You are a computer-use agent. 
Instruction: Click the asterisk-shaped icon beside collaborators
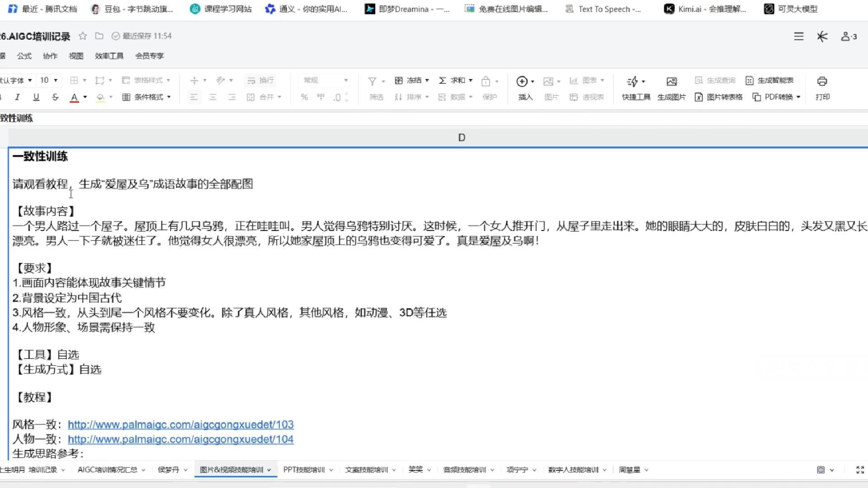[822, 36]
